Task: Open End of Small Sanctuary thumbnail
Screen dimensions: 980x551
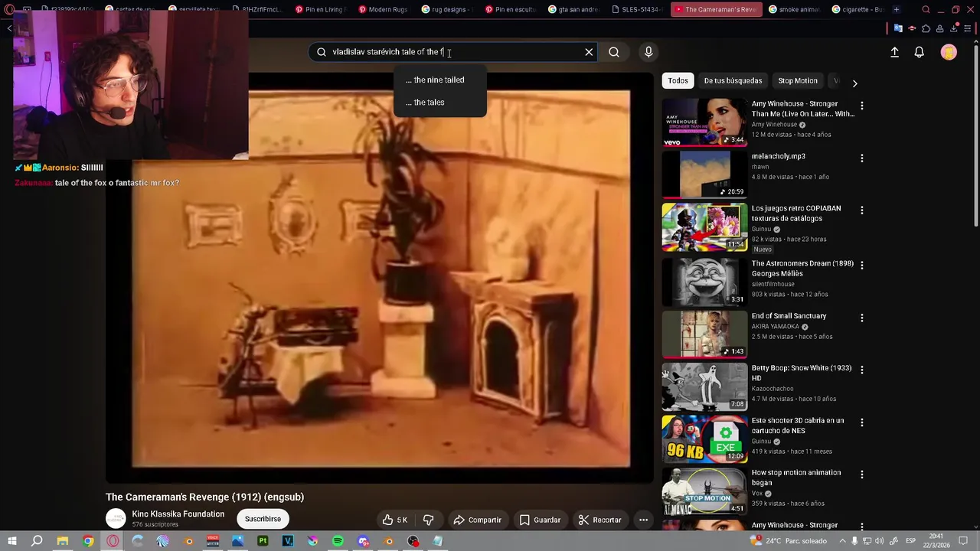Action: 704,334
